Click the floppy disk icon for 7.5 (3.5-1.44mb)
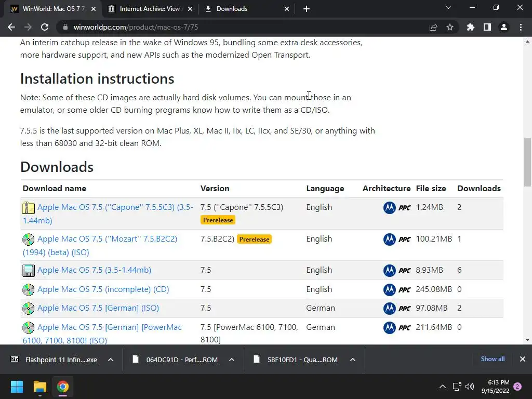 tap(29, 271)
